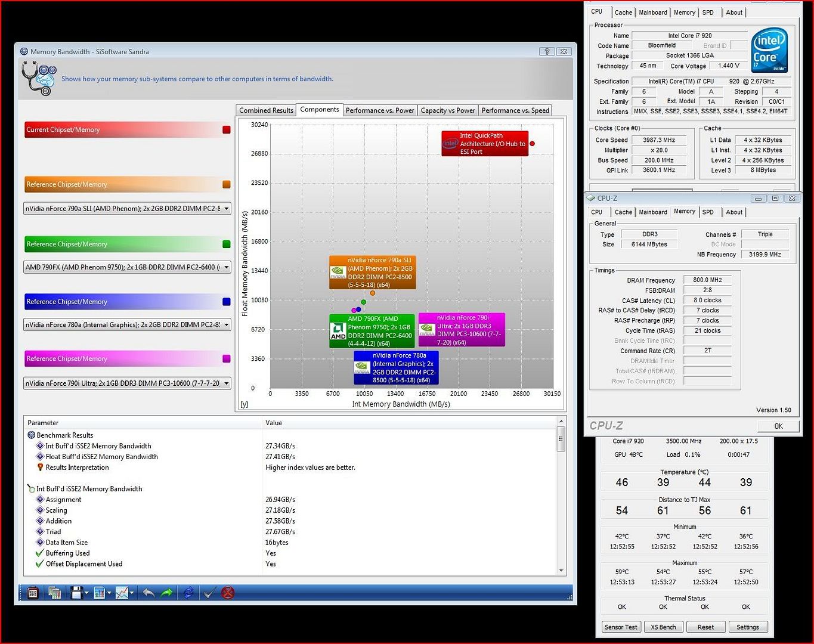Click OK button in CPU-Z window
The width and height of the screenshot is (814, 644).
coord(778,426)
